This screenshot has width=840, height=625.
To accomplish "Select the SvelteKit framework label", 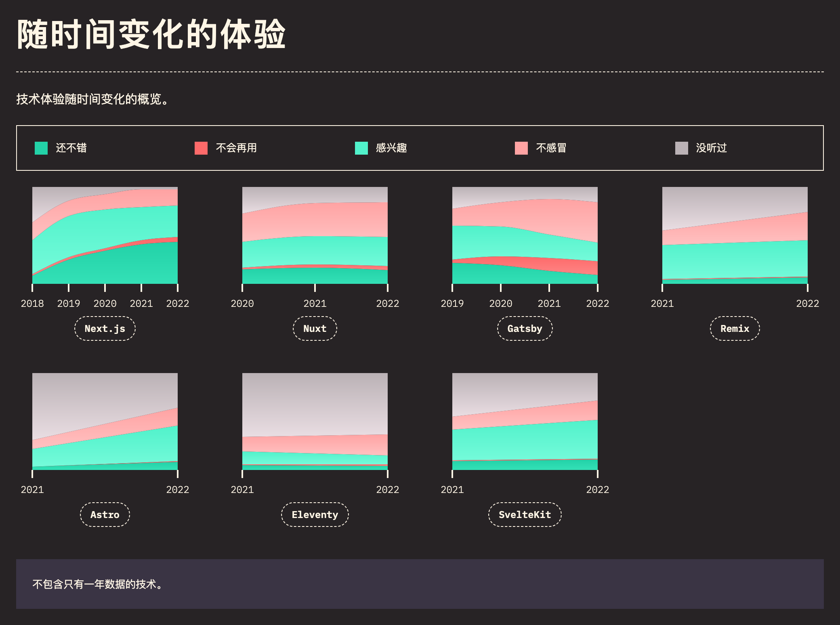I will (525, 514).
